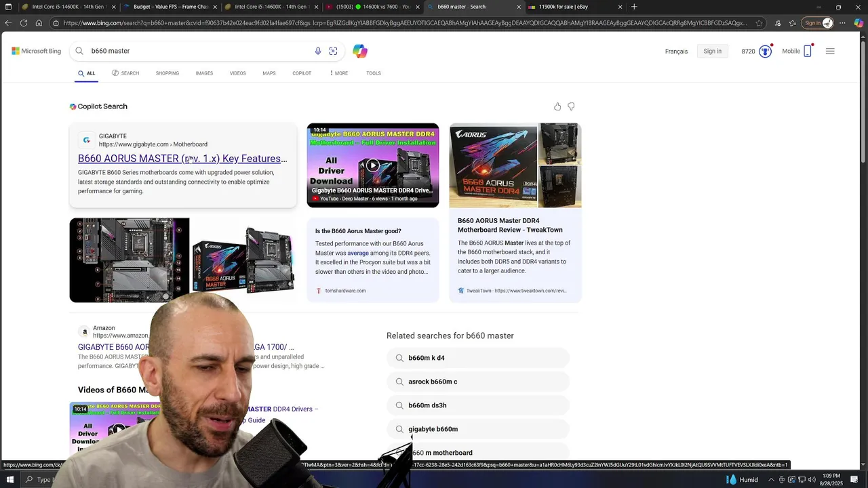Click related search b660m k d4
868x488 pixels.
point(478,358)
